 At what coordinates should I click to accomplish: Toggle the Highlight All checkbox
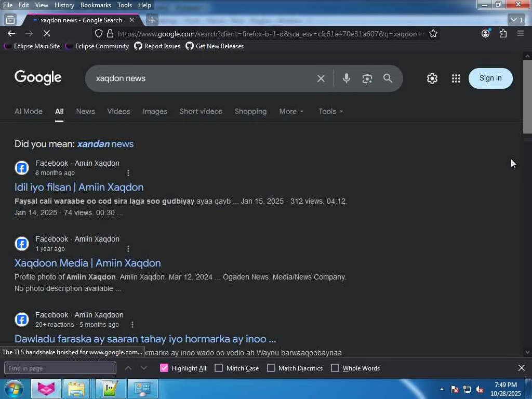[164, 368]
